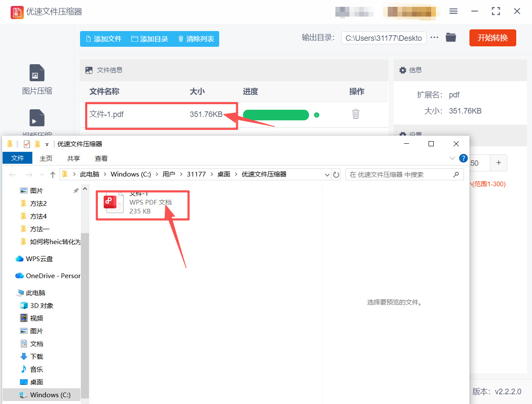
Task: Open the breadcrumb arrow after 桌面
Action: [235, 174]
